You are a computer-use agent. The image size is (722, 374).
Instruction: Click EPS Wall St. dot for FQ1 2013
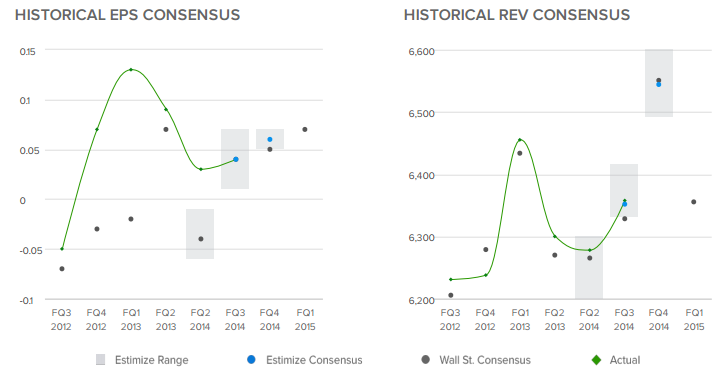point(131,219)
